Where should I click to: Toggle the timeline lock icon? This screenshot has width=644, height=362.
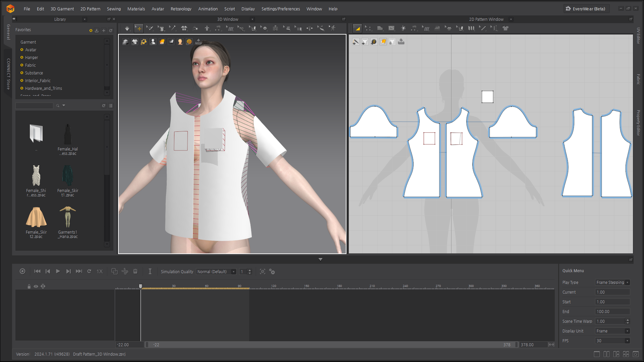pos(29,286)
